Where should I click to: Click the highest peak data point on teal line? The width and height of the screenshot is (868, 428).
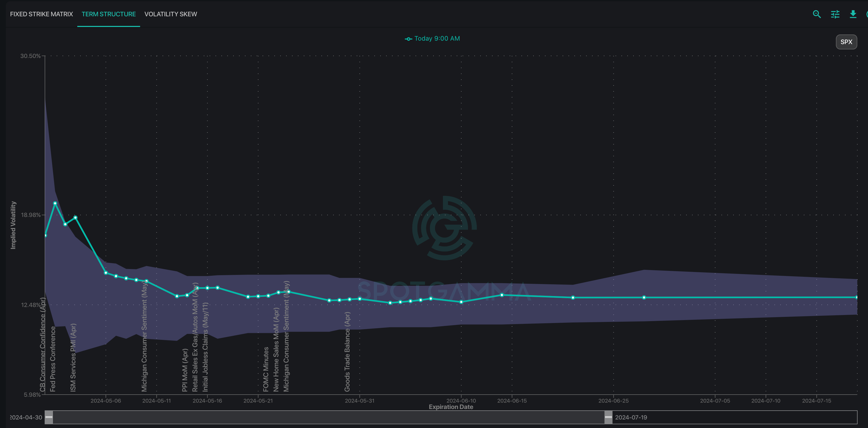tap(55, 203)
